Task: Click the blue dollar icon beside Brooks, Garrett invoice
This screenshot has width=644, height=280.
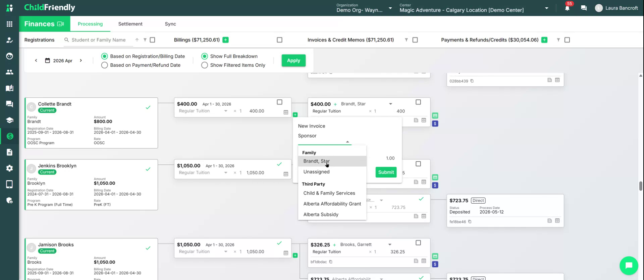Action: point(435,264)
